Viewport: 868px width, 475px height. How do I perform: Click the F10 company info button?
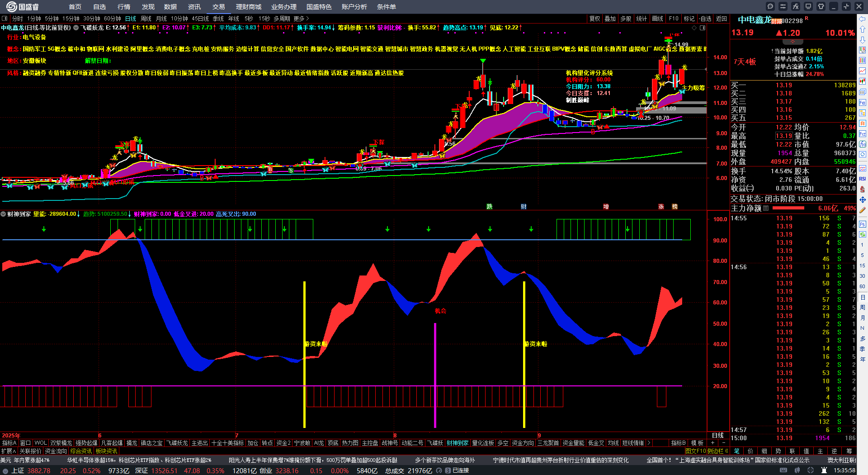674,19
